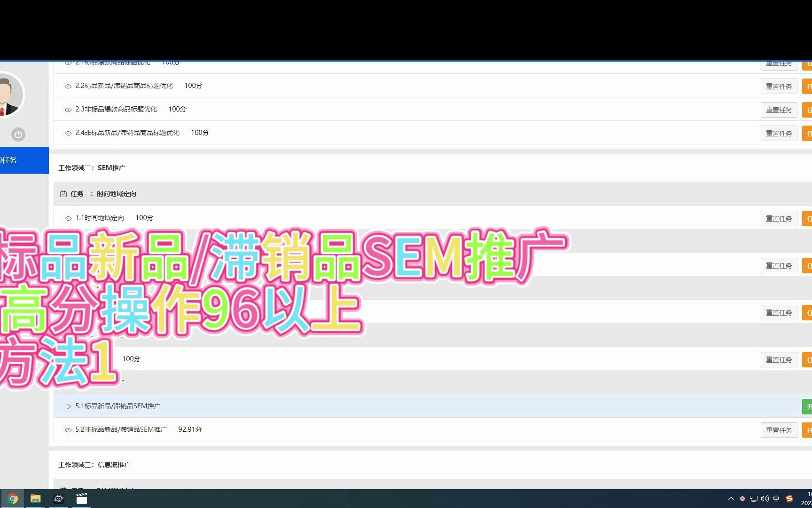Image resolution: width=812 pixels, height=508 pixels.
Task: Click the green 开 button on the highlighted 5.1 row
Action: [809, 406]
